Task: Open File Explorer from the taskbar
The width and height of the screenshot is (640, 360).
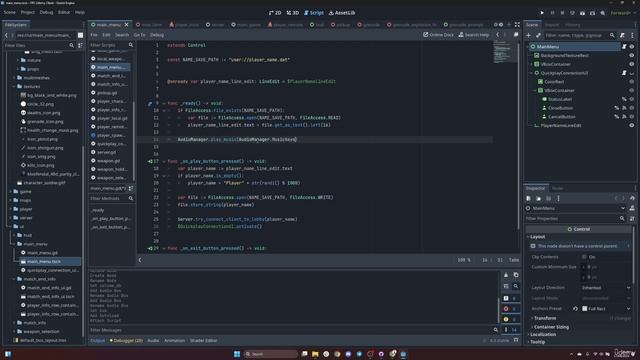Action: (315, 354)
